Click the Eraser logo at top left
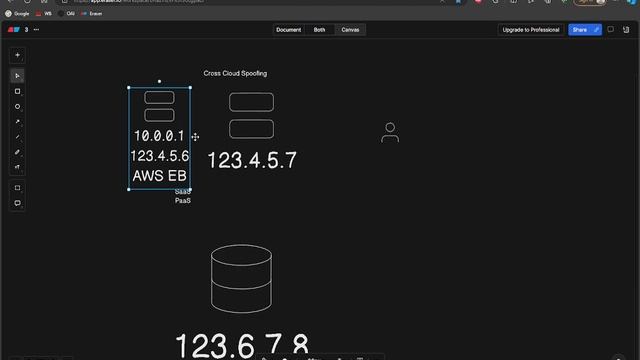 pos(13,29)
